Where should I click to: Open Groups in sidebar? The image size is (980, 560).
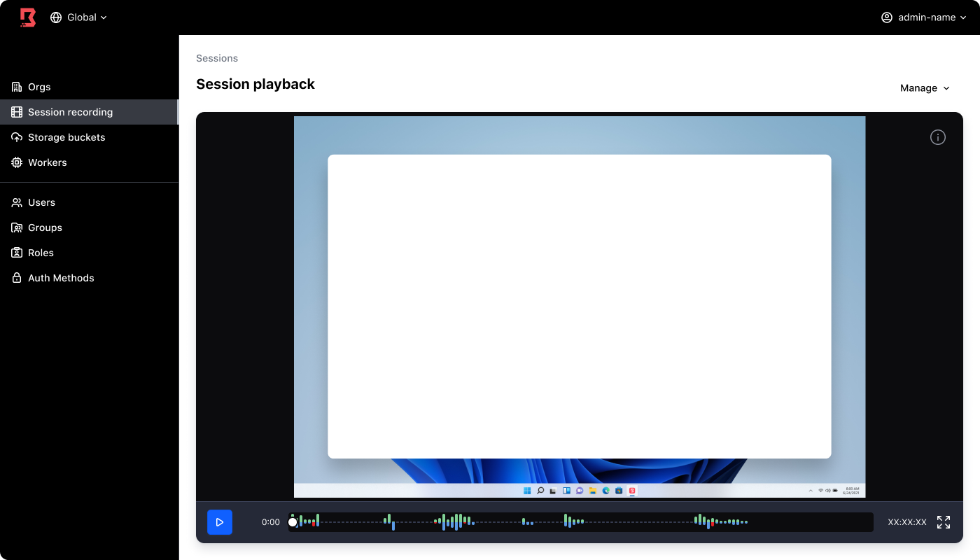tap(90, 227)
